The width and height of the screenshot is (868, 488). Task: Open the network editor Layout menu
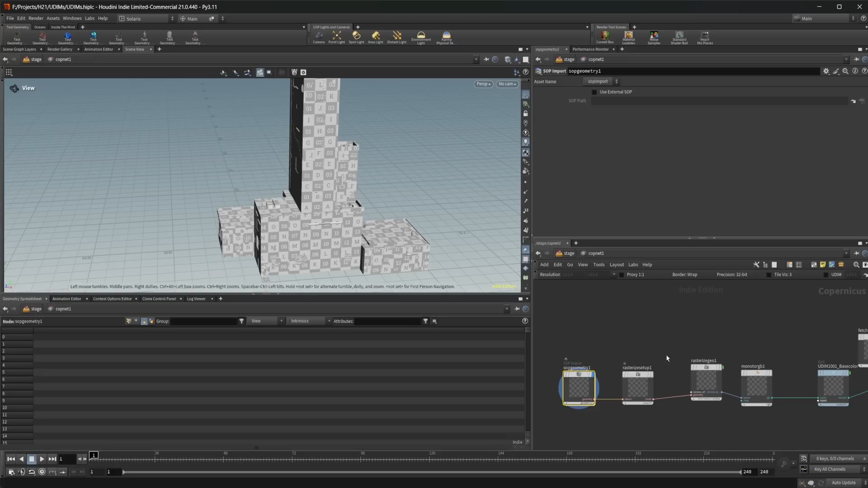click(x=617, y=265)
